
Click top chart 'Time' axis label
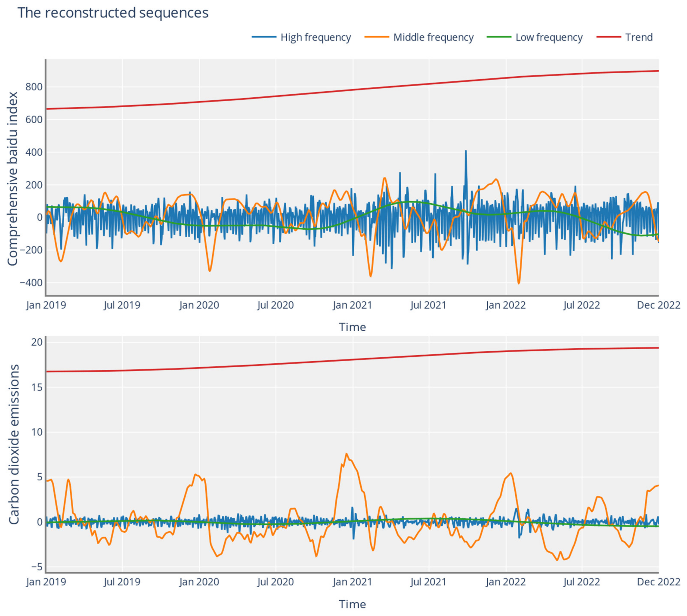coord(352,327)
